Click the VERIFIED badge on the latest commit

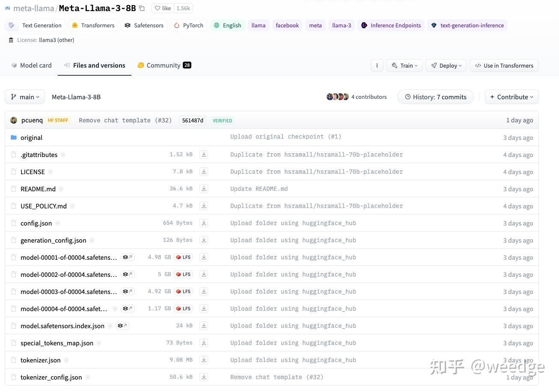click(222, 120)
